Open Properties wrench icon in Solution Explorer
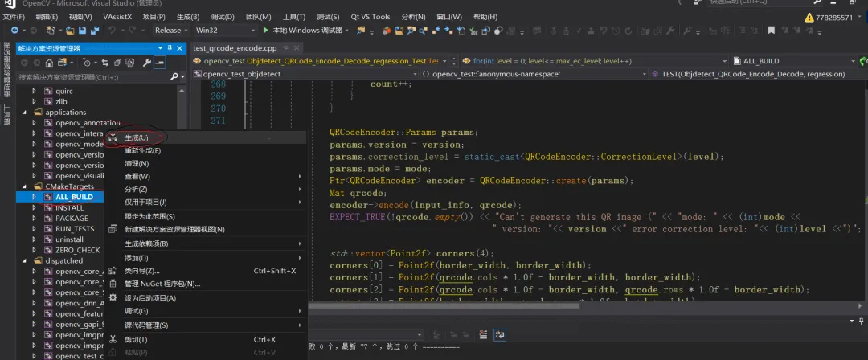 pyautogui.click(x=146, y=63)
